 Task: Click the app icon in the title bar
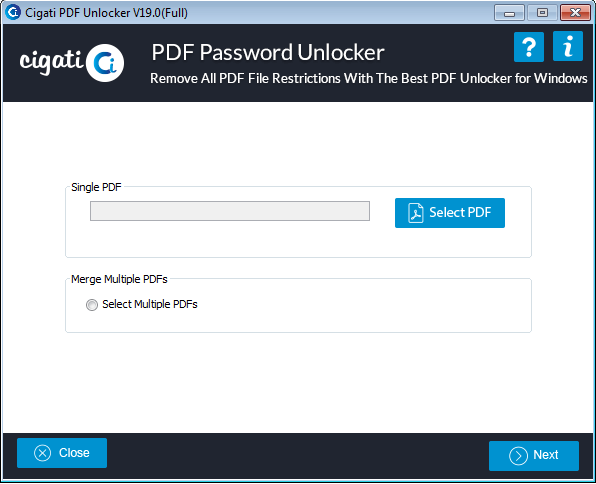pyautogui.click(x=13, y=12)
